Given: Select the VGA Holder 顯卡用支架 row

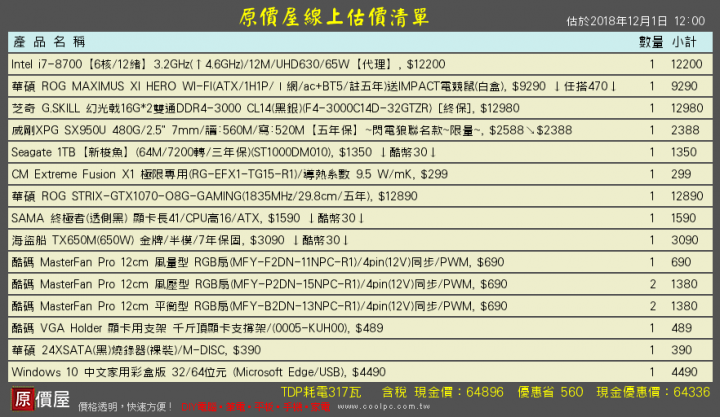Looking at the screenshot, I should 360,328.
